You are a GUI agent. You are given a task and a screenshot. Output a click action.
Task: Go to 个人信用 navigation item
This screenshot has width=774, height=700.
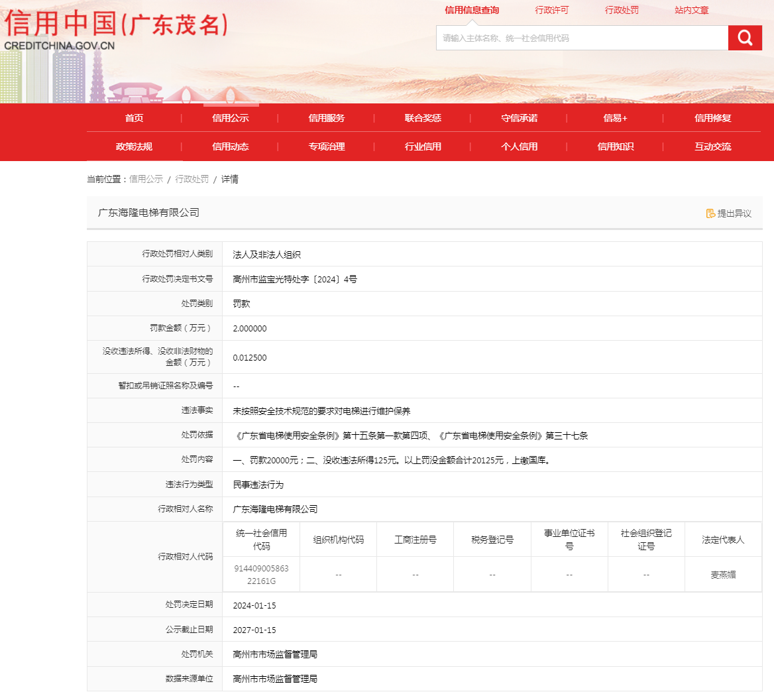tap(520, 146)
